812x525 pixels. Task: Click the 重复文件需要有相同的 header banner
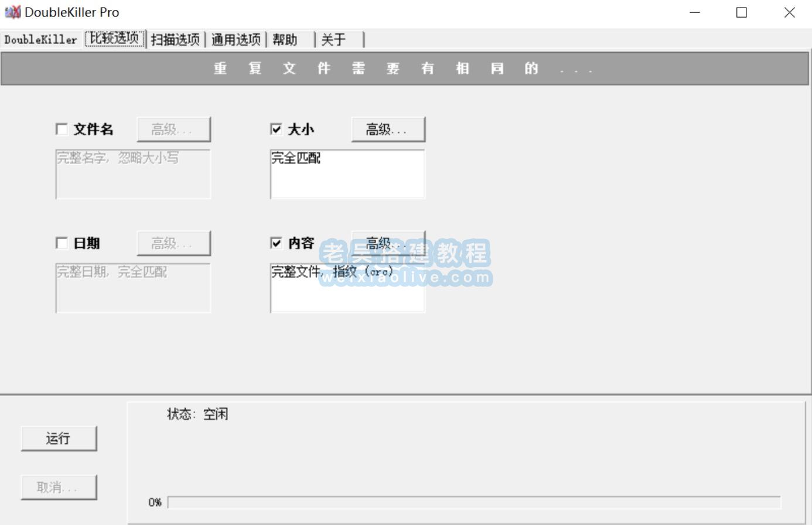[405, 69]
